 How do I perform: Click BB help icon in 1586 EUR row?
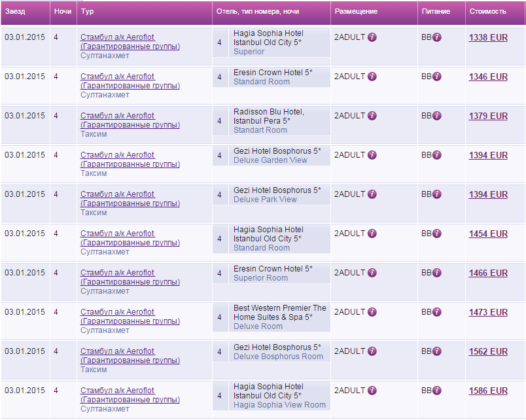[x=437, y=391]
